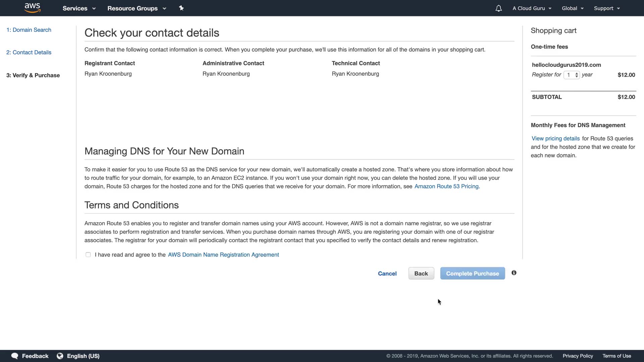Open the AWS Domain Name Registration Agreement
Viewport: 644px width, 362px height.
coord(223,255)
